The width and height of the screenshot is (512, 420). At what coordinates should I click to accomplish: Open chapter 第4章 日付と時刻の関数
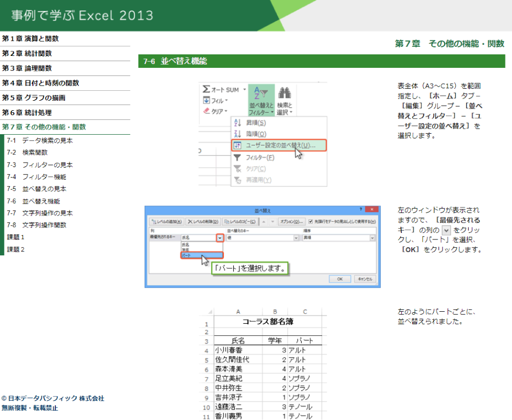pos(40,83)
